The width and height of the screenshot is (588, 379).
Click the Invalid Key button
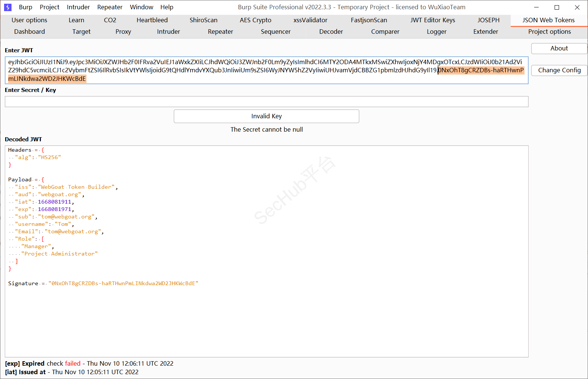coord(266,116)
